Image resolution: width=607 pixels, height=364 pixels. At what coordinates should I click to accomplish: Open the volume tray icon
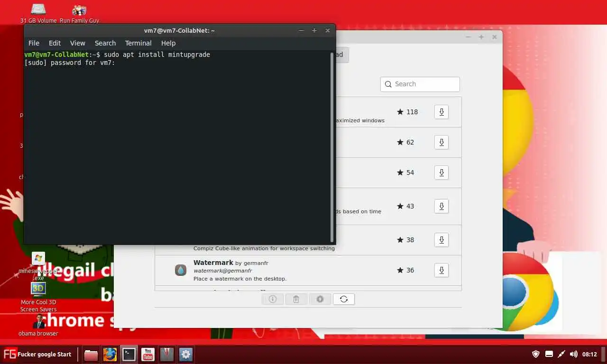[574, 354]
